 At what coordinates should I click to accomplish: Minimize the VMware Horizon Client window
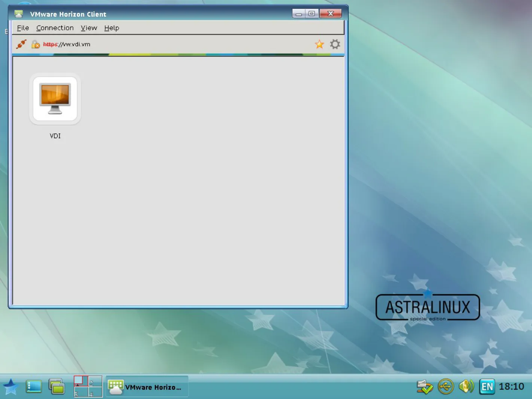pyautogui.click(x=299, y=14)
